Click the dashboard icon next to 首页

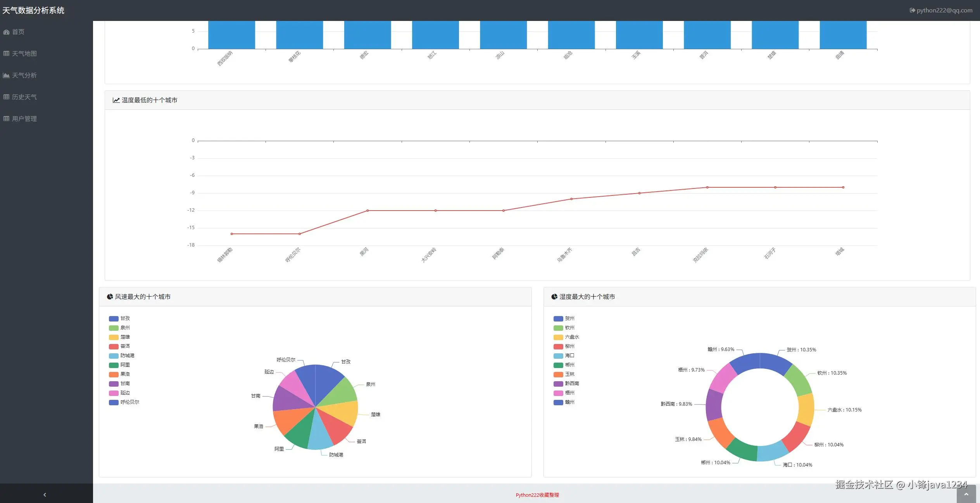(6, 32)
